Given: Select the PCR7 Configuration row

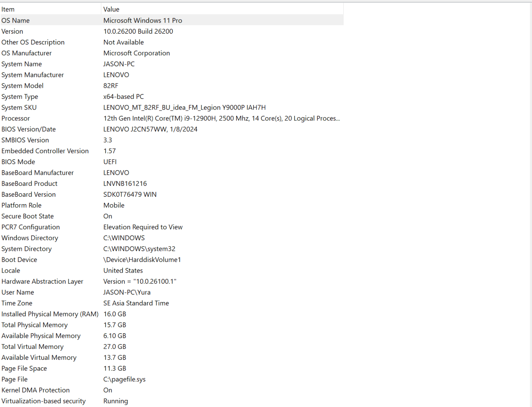Looking at the screenshot, I should (31, 227).
